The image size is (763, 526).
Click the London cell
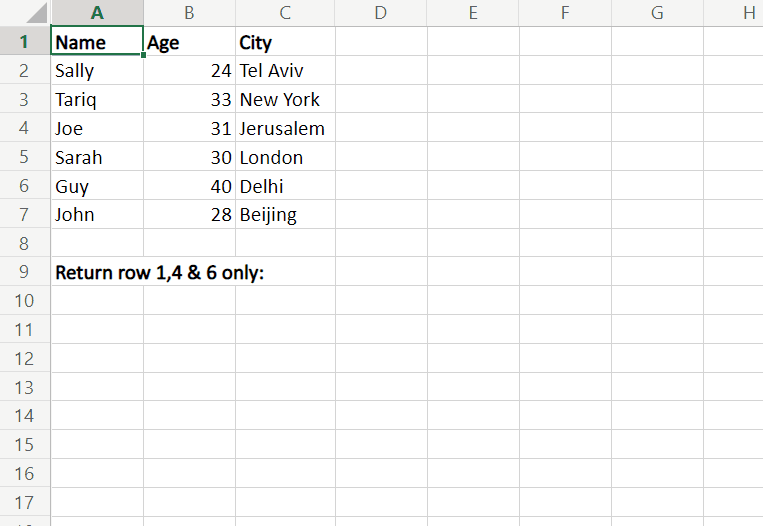coord(285,158)
